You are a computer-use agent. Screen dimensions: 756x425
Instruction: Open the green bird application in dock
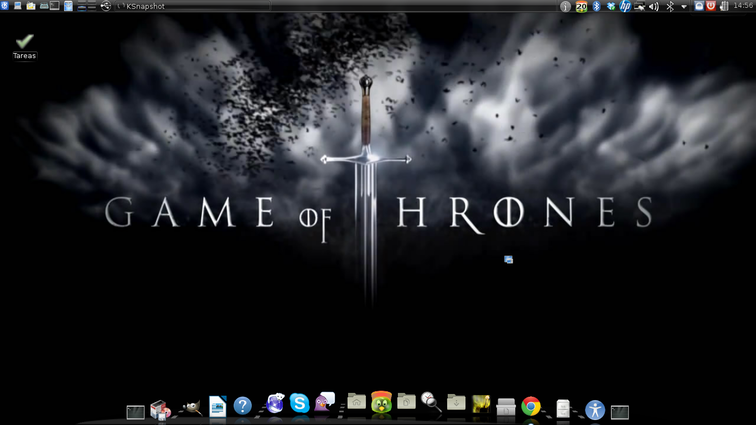381,402
